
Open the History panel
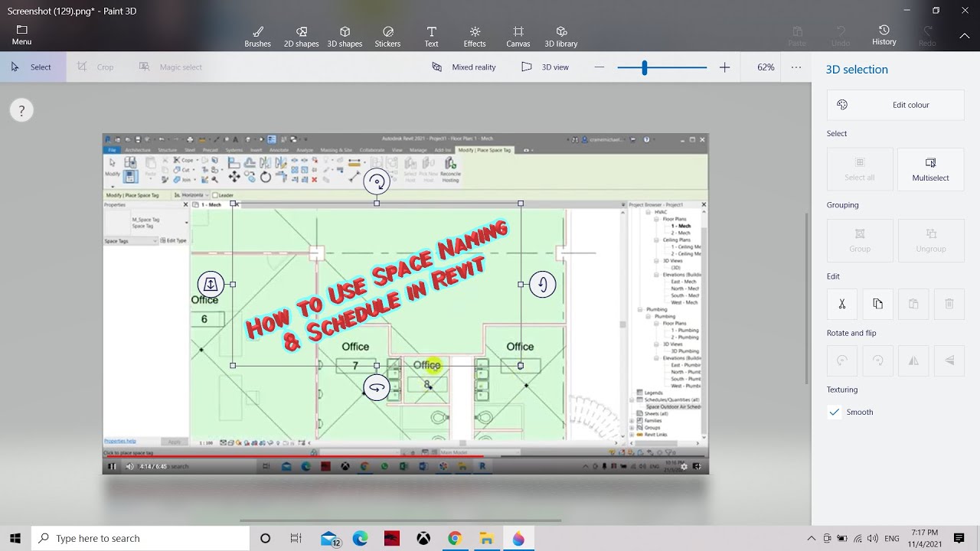click(884, 35)
